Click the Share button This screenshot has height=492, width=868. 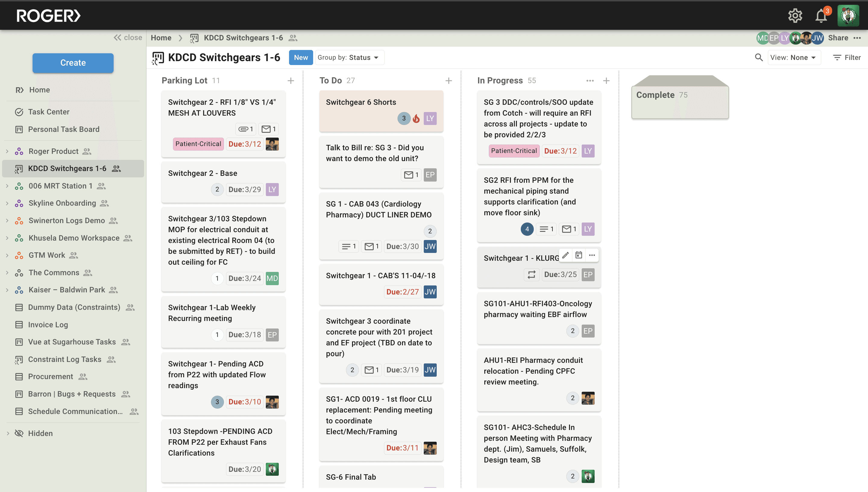point(838,38)
